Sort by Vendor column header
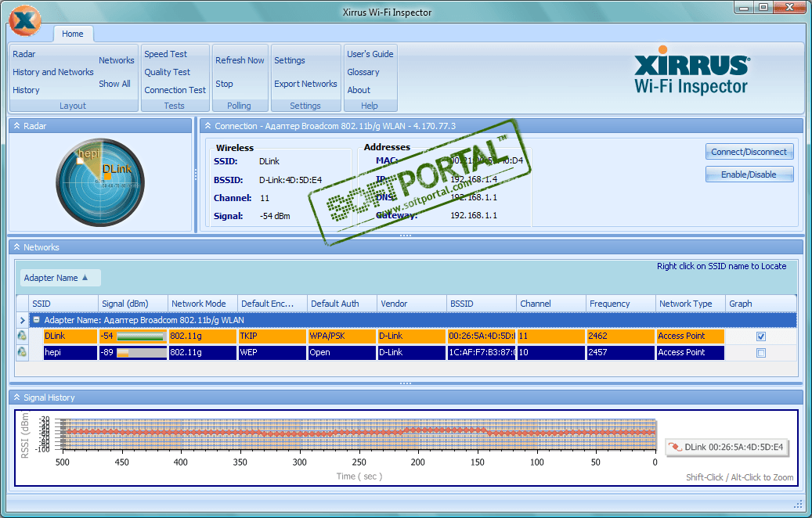Viewport: 812px width, 518px height. point(412,304)
